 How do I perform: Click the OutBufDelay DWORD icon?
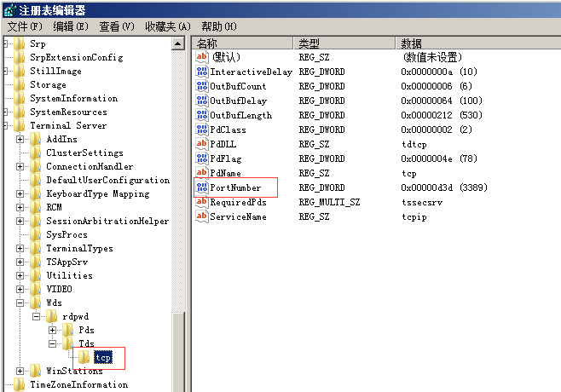(202, 101)
